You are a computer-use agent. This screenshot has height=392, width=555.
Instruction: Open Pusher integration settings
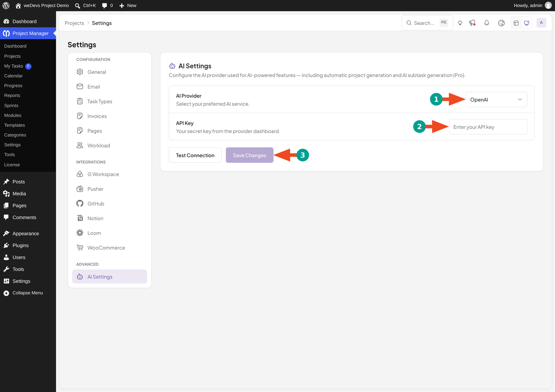point(109,189)
